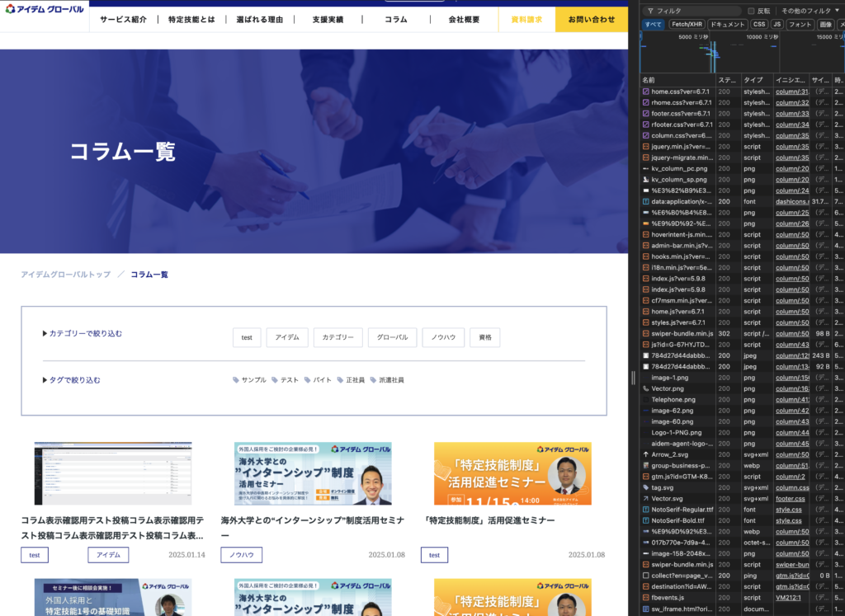This screenshot has width=845, height=616.
Task: Click the ノウハウ tag under the internship seminar article
Action: [242, 555]
